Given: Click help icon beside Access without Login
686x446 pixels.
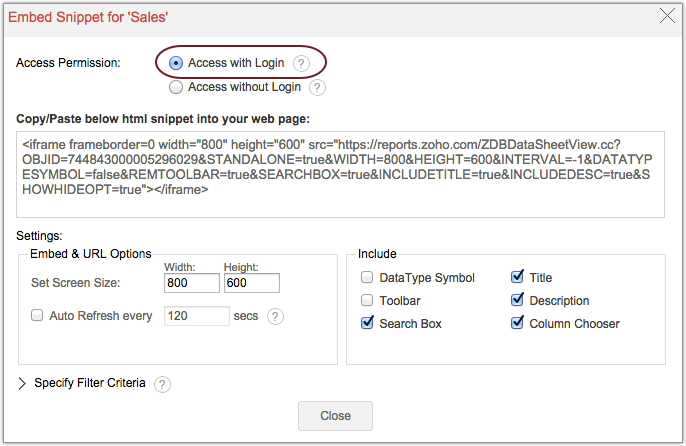Looking at the screenshot, I should pos(317,87).
